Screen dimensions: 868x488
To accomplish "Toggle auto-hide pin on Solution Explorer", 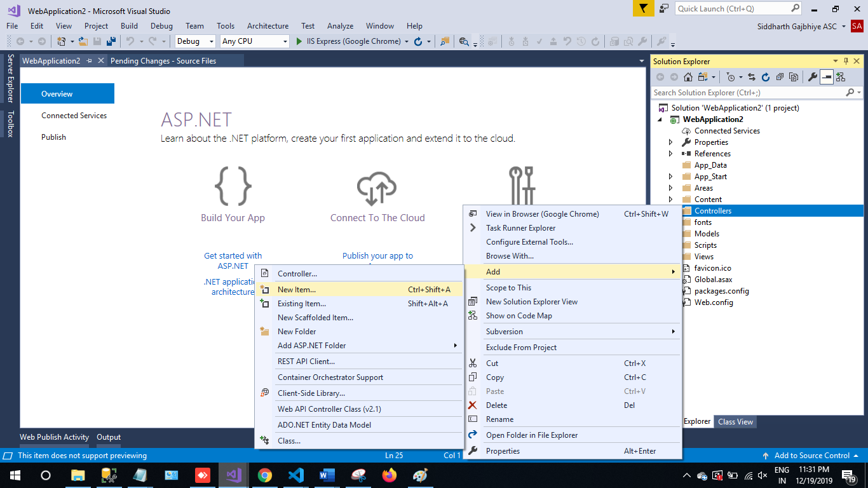I will pyautogui.click(x=846, y=62).
